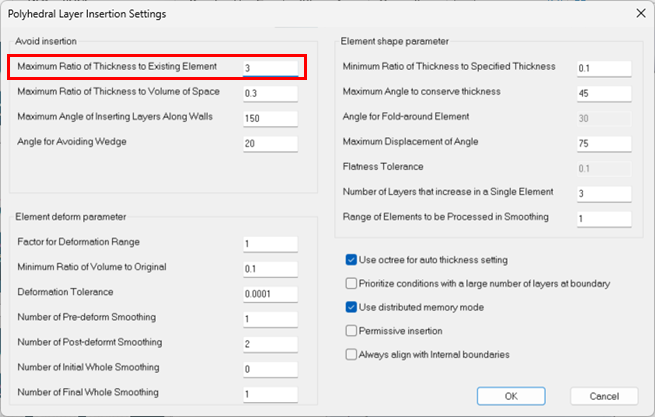Enable Prioritize conditions with large number of layers
655x417 pixels.
(x=351, y=283)
